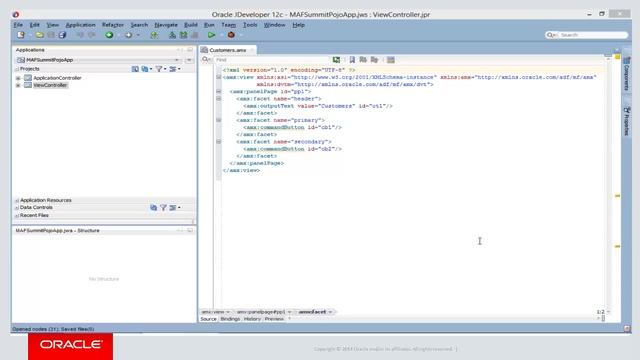The image size is (640, 360).
Task: Open the Navigate menu
Action: coord(166,25)
